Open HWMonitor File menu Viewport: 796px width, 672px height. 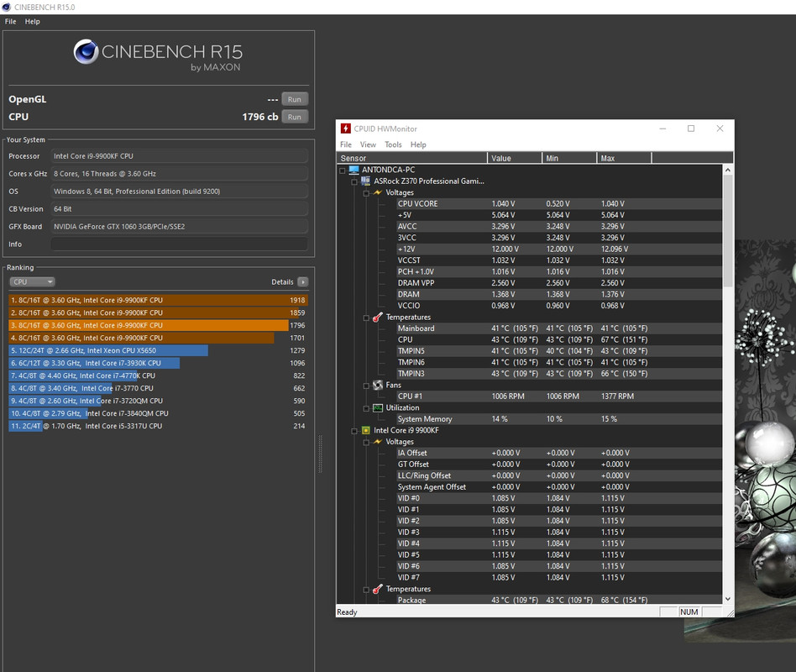(x=346, y=144)
